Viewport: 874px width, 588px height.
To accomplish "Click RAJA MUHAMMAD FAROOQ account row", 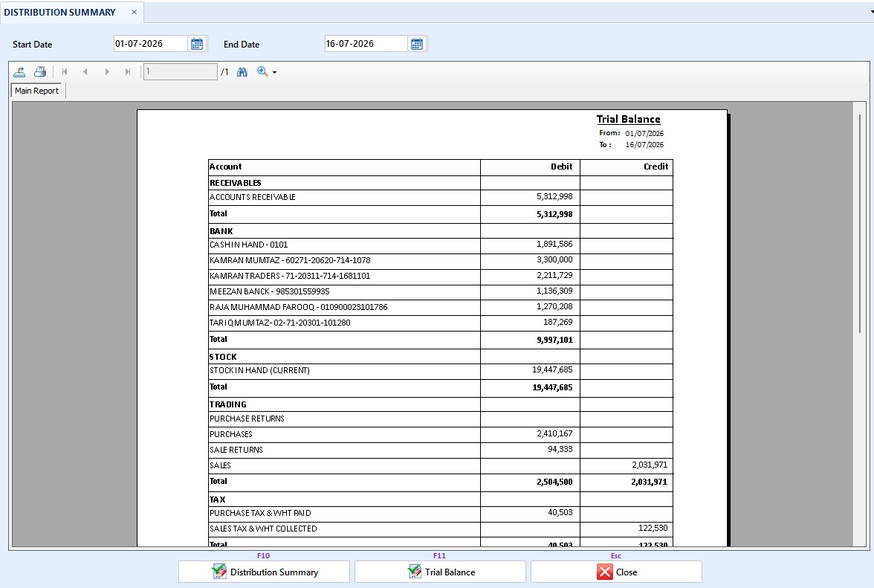I will pos(440,307).
